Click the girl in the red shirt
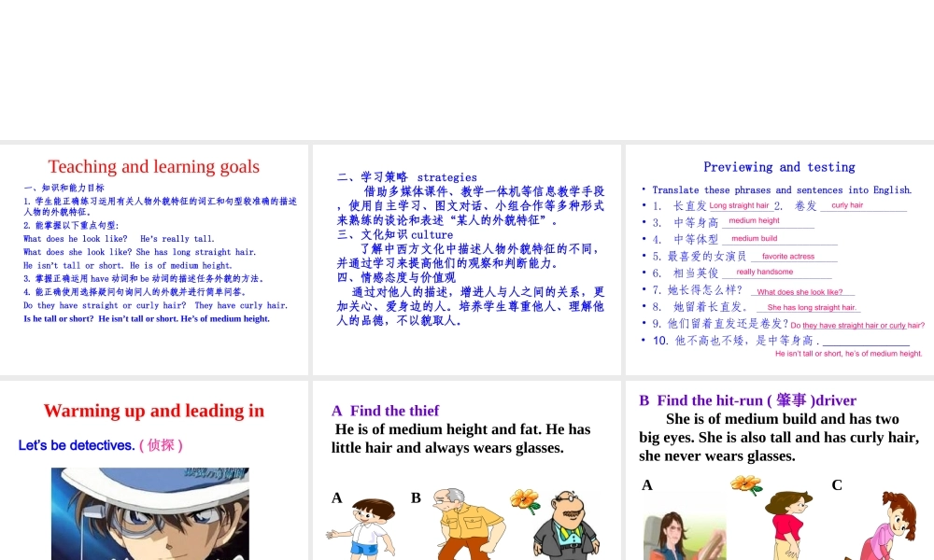 [788, 525]
